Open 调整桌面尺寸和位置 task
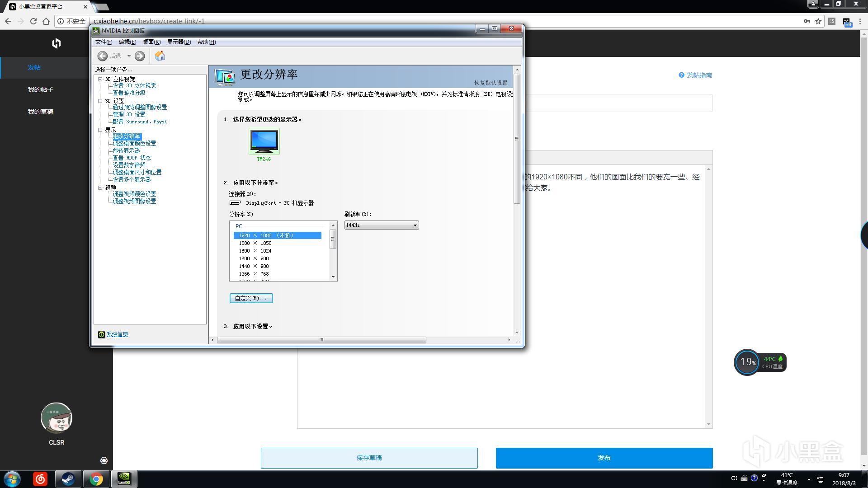The width and height of the screenshot is (868, 488). [137, 172]
